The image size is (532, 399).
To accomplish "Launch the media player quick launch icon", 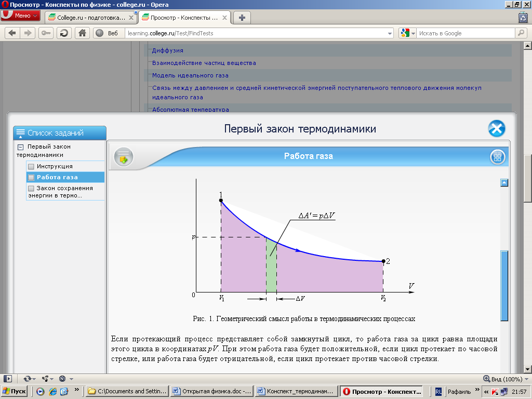I will pos(41,392).
